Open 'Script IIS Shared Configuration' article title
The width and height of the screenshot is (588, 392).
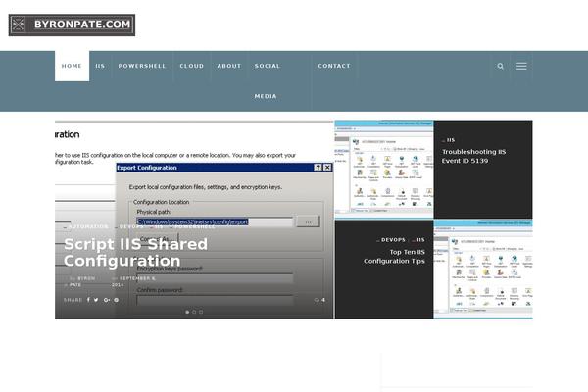pos(135,253)
